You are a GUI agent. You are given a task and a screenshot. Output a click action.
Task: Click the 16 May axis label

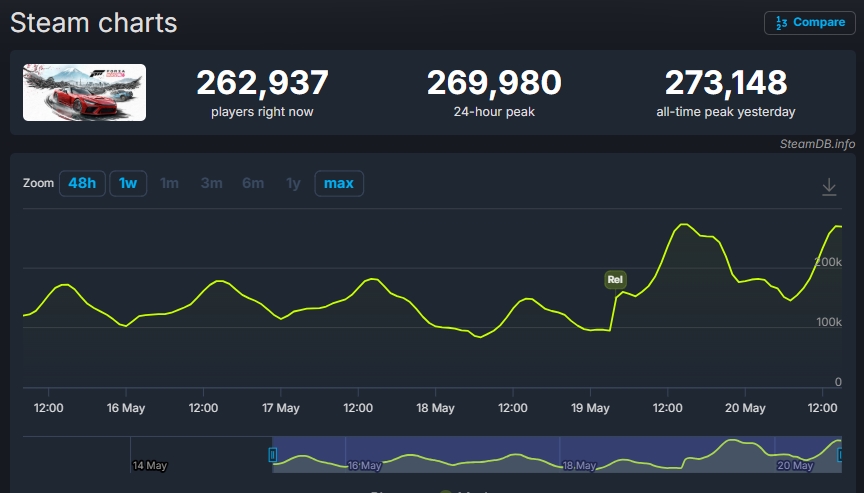click(126, 408)
